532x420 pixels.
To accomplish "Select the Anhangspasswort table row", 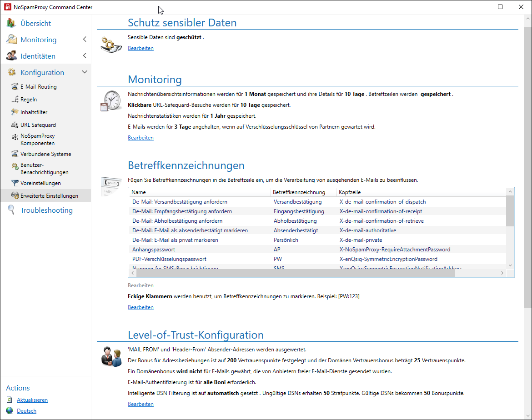I will click(317, 249).
